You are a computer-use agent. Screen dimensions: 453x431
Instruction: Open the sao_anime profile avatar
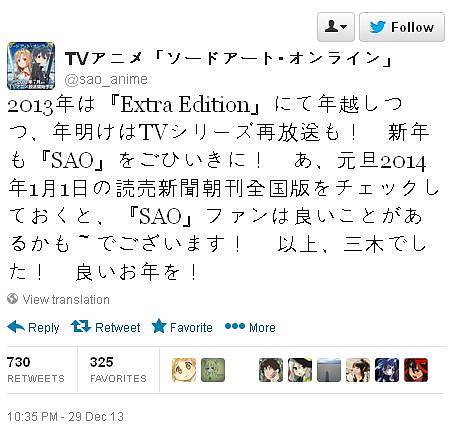31,66
